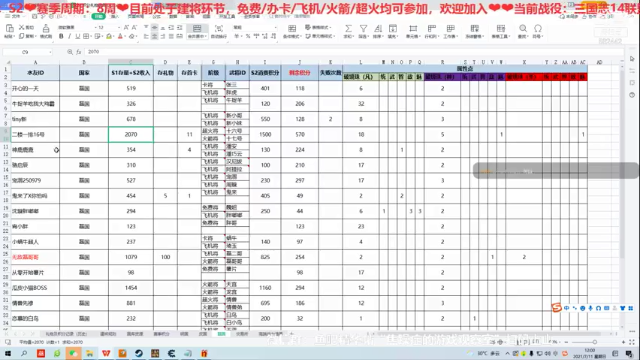The height and width of the screenshot is (360, 640).
Task: Toggle automatic text wrap
Action: coord(219,31)
